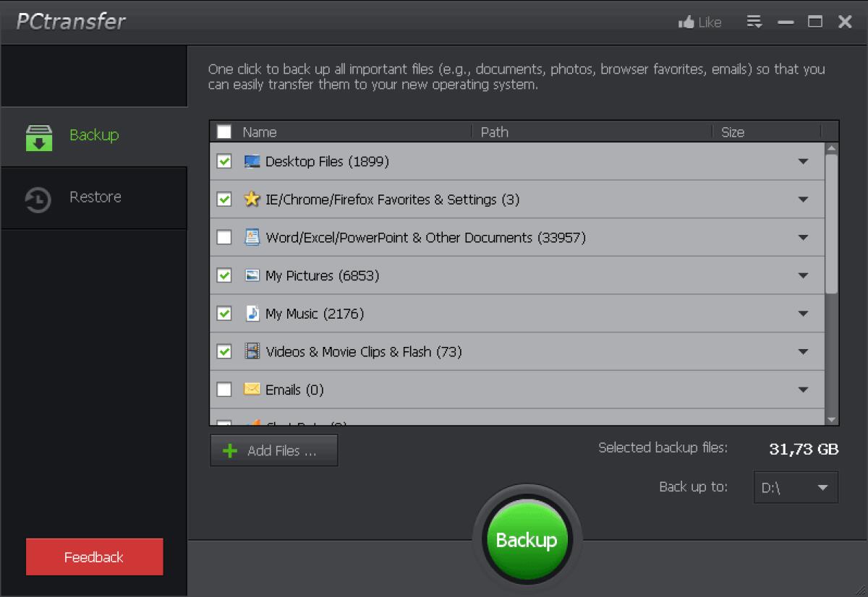Select the Backup section in sidebar

click(x=94, y=135)
